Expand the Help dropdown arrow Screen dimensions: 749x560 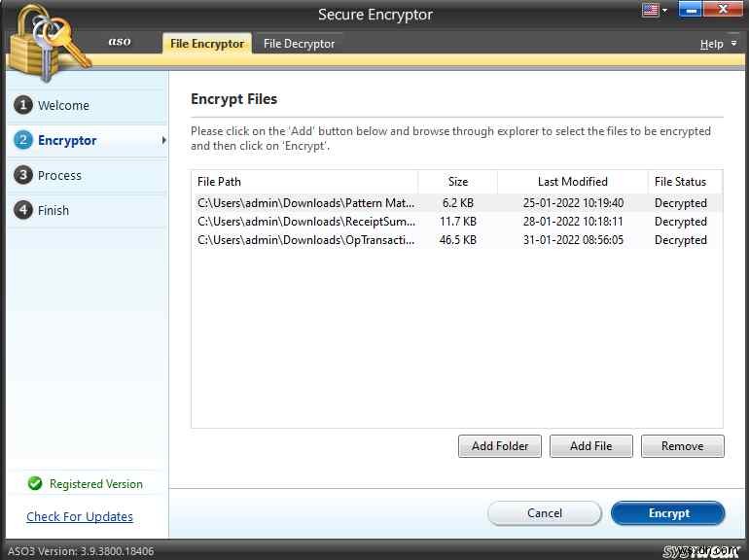click(734, 44)
